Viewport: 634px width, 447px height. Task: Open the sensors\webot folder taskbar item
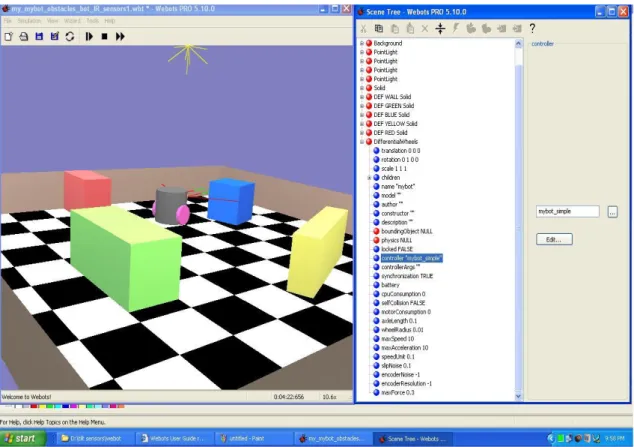click(93, 439)
